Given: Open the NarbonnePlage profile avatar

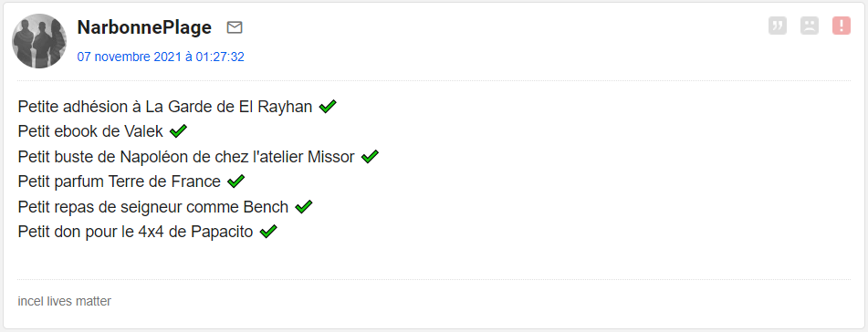Looking at the screenshot, I should 39,41.
